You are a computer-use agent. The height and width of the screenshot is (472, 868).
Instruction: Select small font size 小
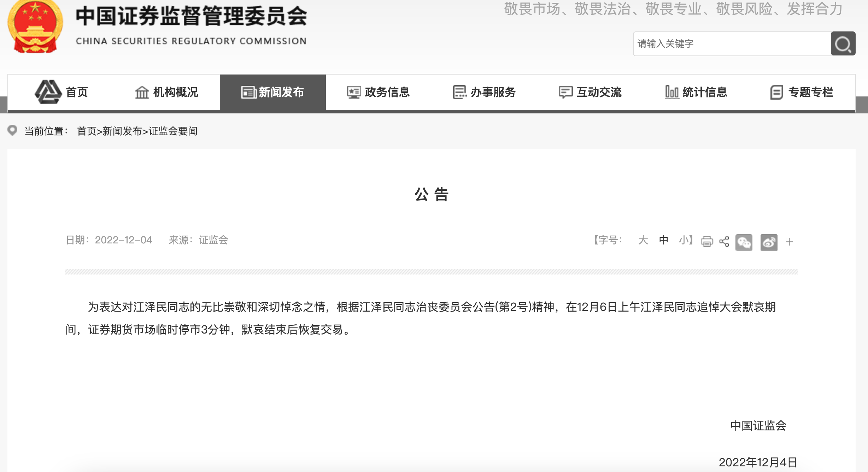click(x=684, y=240)
